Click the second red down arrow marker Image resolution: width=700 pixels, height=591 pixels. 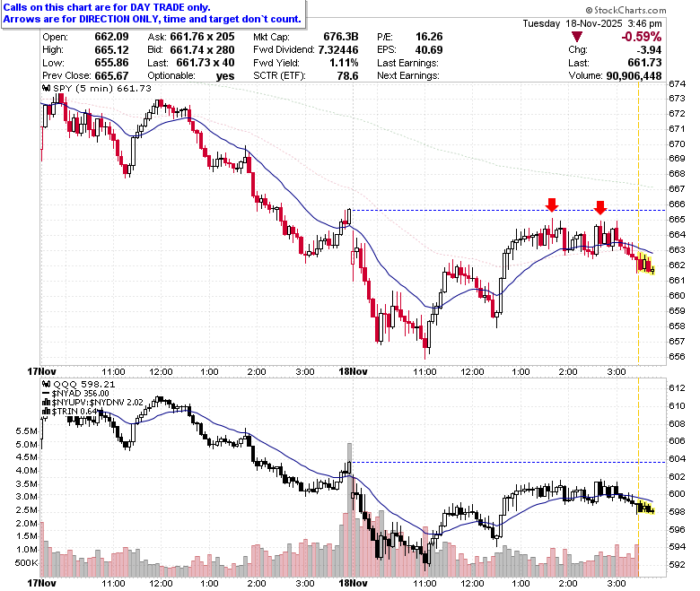point(600,207)
